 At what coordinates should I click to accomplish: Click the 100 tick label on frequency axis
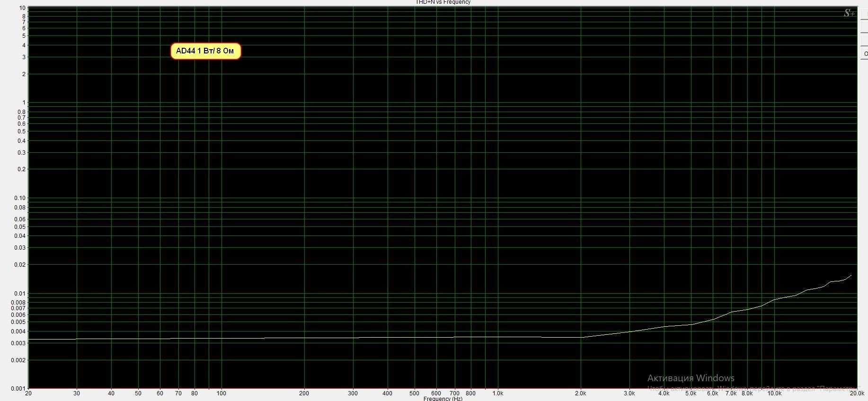[221, 393]
